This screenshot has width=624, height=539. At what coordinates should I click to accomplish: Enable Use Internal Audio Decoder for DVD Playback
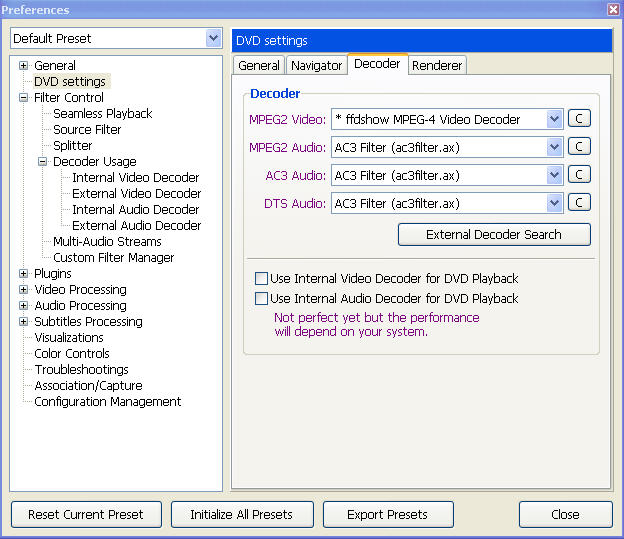(262, 299)
